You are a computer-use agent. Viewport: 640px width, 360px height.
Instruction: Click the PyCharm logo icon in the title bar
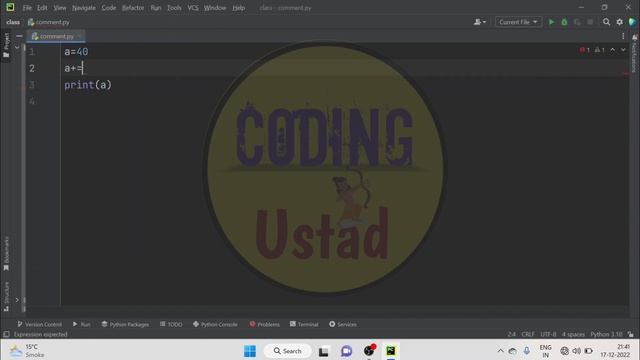(x=10, y=7)
